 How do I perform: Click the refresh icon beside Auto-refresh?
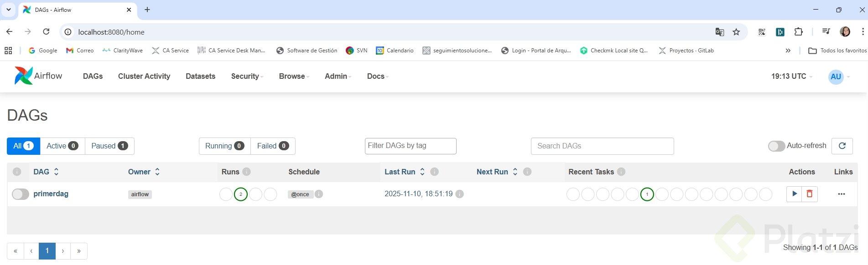pos(842,146)
